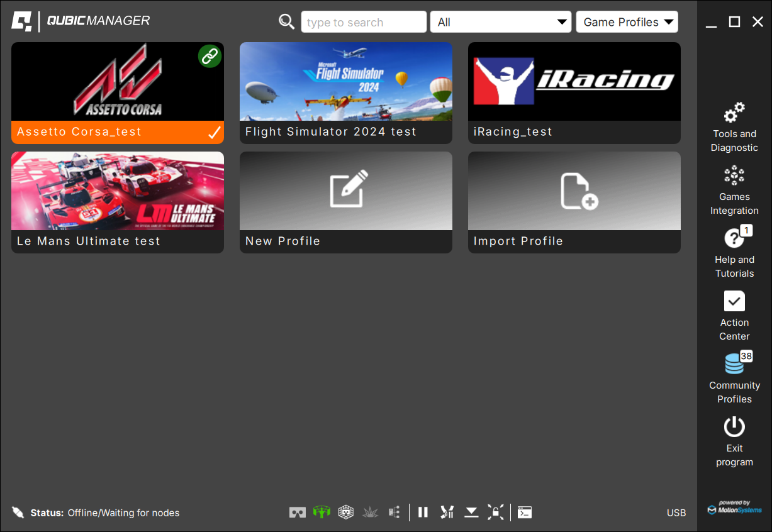
Task: Open the Game Profiles dropdown
Action: pos(627,22)
